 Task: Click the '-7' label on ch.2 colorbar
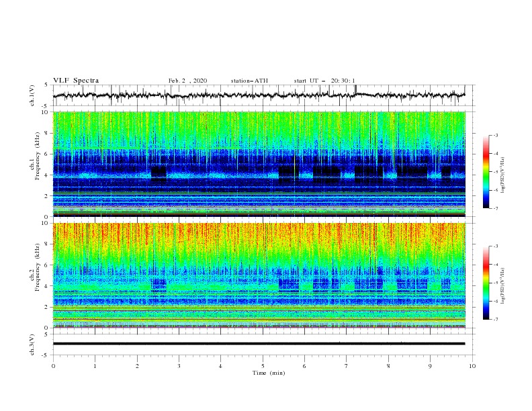[496, 320]
